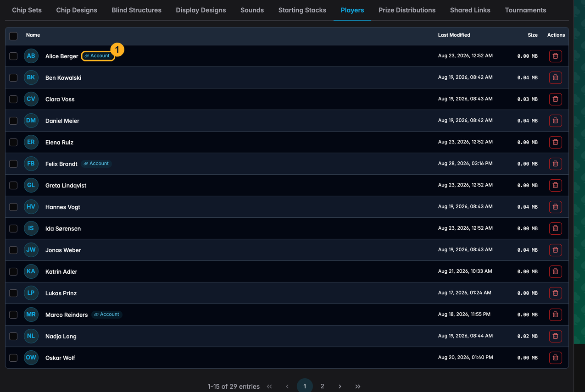Click the name Jonas Weber
This screenshot has height=392, width=585.
pyautogui.click(x=63, y=250)
